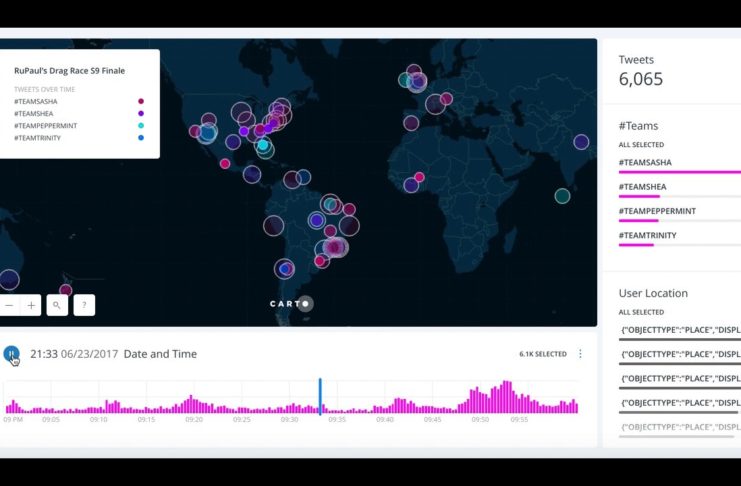Click the User Location widget title
Image resolution: width=741 pixels, height=486 pixels.
[x=653, y=293]
